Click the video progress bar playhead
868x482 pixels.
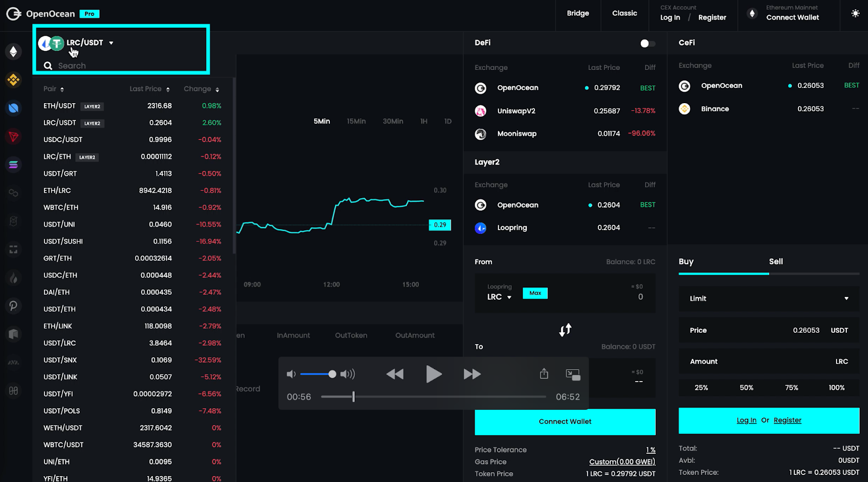(x=353, y=397)
